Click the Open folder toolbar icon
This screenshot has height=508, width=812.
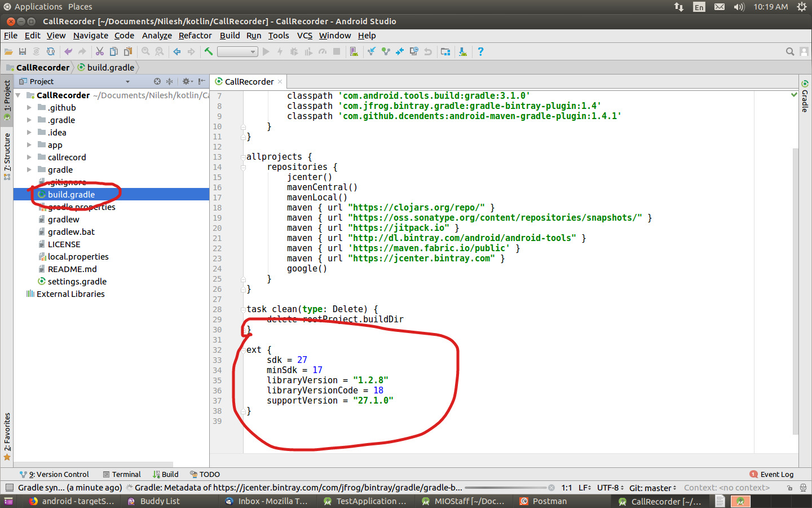tap(8, 51)
